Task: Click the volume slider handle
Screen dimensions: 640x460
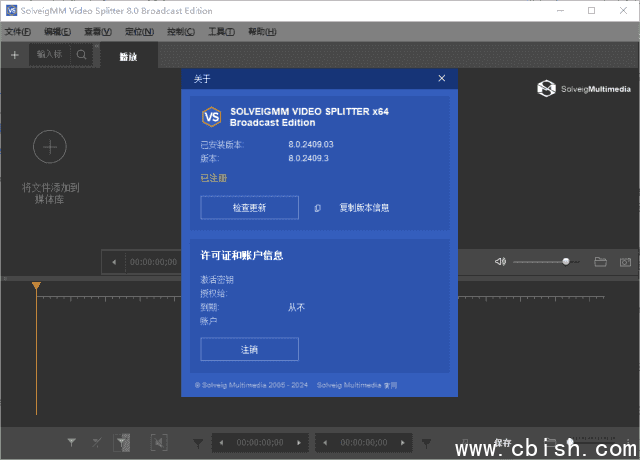Action: click(566, 261)
